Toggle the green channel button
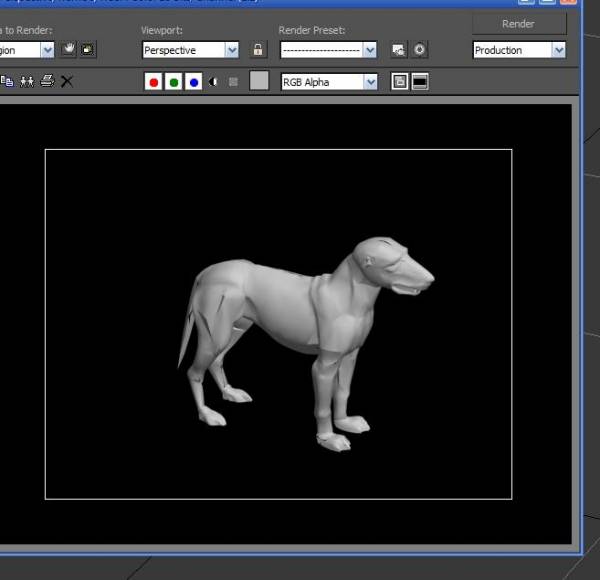 [174, 82]
